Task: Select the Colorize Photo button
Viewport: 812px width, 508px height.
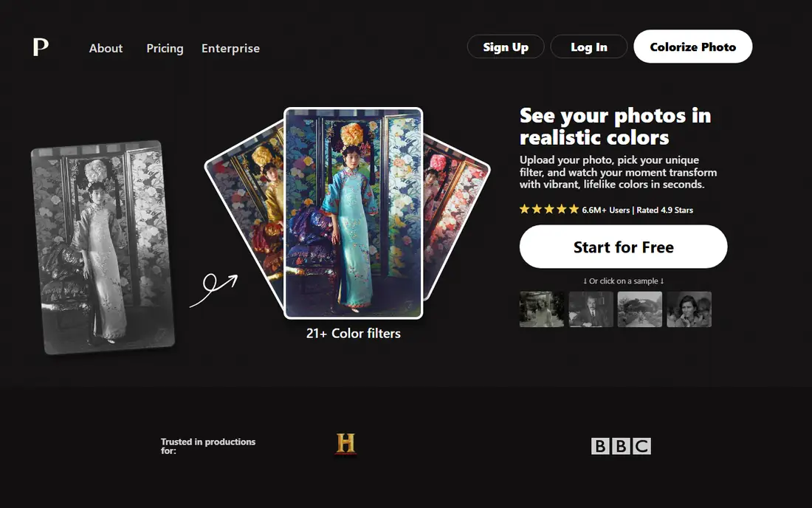Action: pos(693,47)
